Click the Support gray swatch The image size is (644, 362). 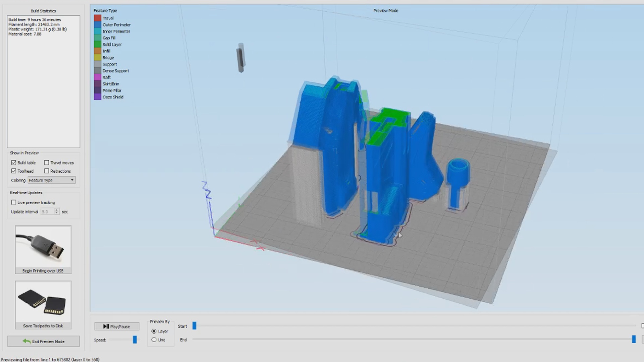[97, 64]
